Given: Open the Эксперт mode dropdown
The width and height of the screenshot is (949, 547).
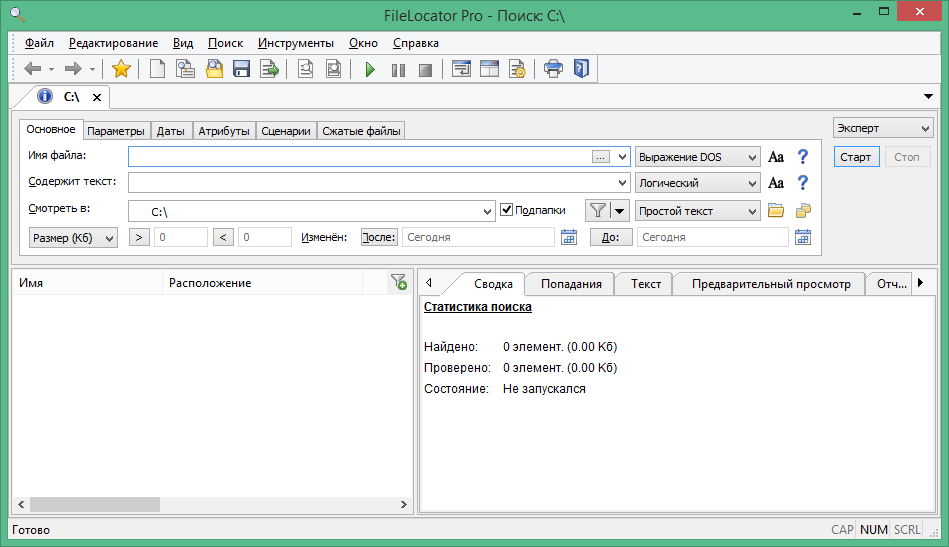Looking at the screenshot, I should click(883, 128).
